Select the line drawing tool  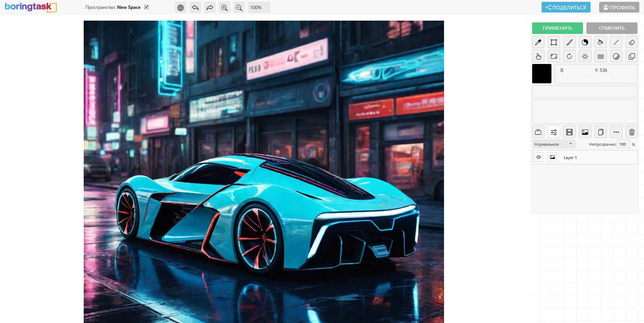(616, 42)
